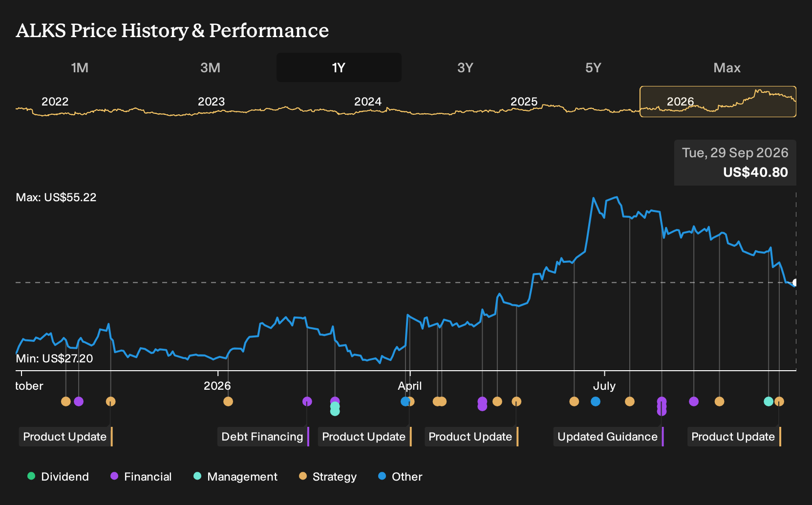Select the 1Y time range tab
812x505 pixels.
(x=339, y=67)
